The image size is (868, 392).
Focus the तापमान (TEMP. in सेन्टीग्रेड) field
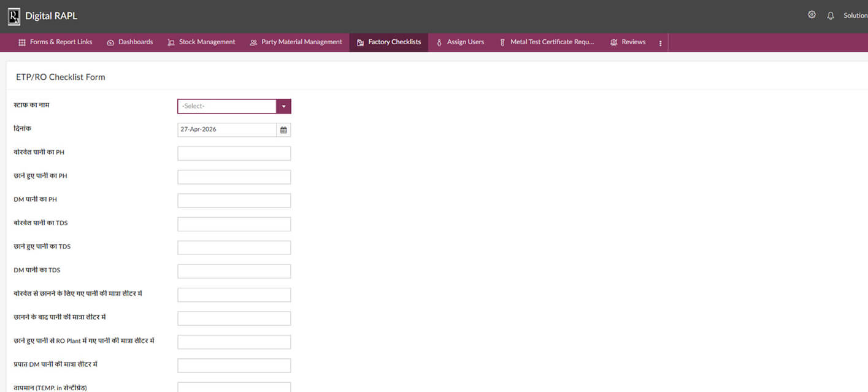(x=234, y=387)
